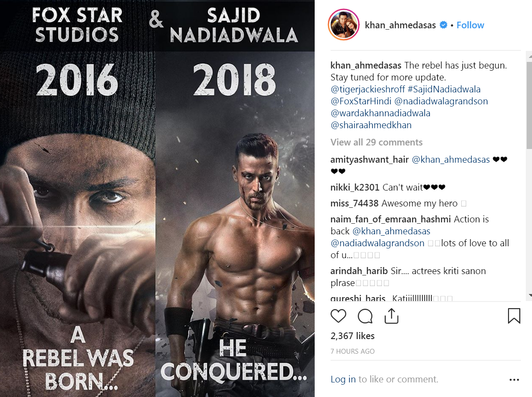Image resolution: width=532 pixels, height=397 pixels.
Task: Open comments via speech bubble icon
Action: (365, 316)
